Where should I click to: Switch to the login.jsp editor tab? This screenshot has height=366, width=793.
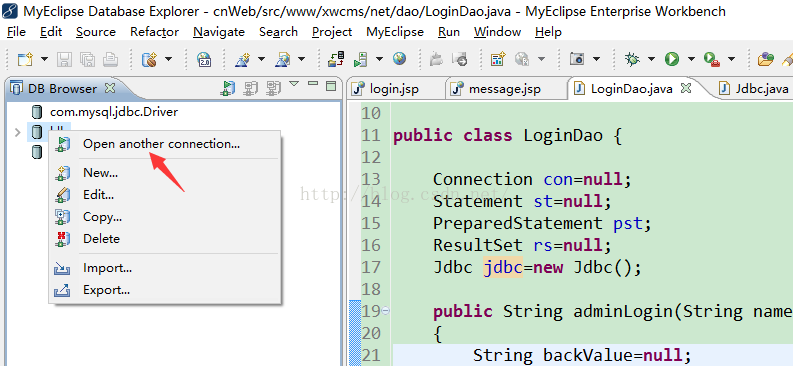click(x=394, y=89)
